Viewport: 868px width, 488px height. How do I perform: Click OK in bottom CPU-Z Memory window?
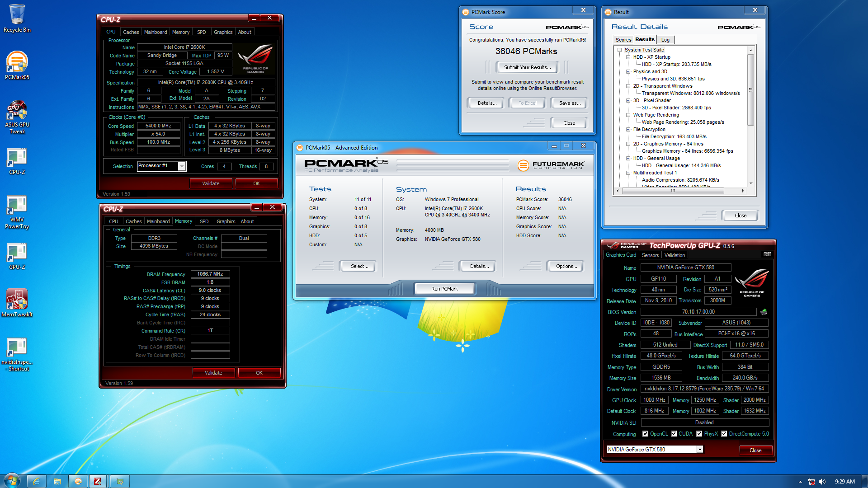pos(259,373)
